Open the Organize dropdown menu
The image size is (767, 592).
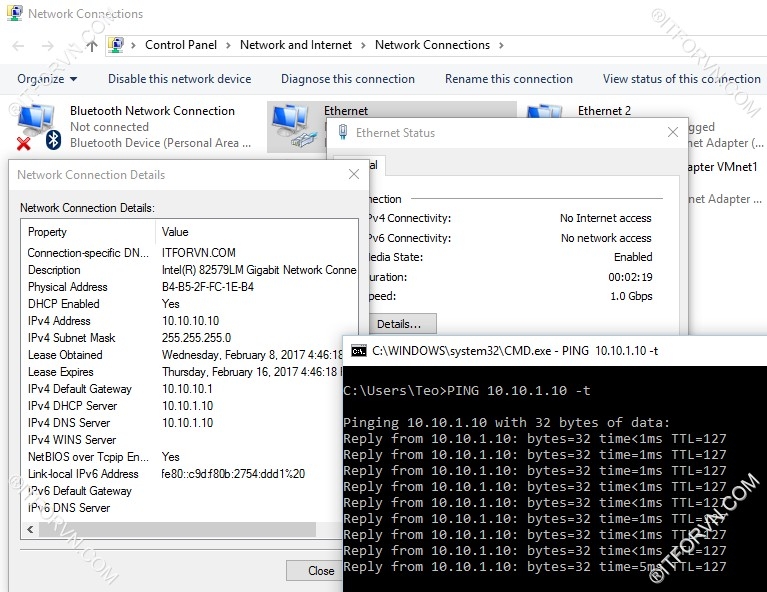46,79
